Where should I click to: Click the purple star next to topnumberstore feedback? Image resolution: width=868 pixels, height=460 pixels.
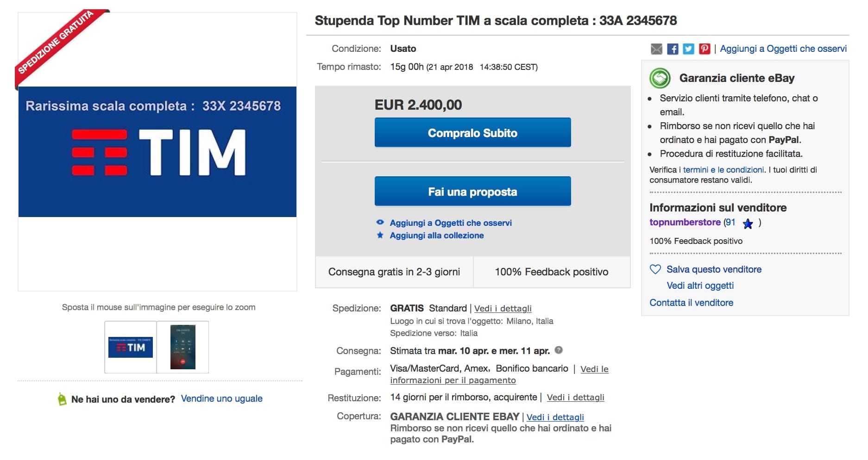tap(747, 224)
